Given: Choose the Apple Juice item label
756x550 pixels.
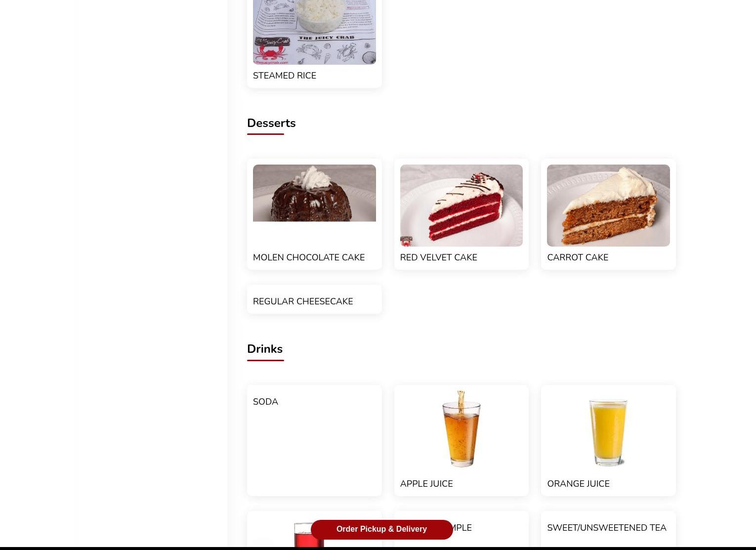Looking at the screenshot, I should point(426,484).
